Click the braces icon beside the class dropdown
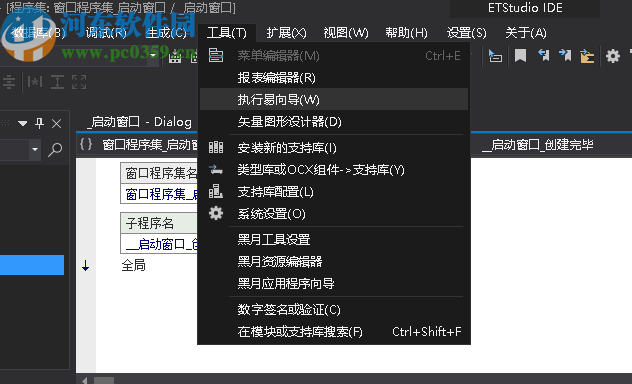The image size is (632, 384). [x=86, y=144]
